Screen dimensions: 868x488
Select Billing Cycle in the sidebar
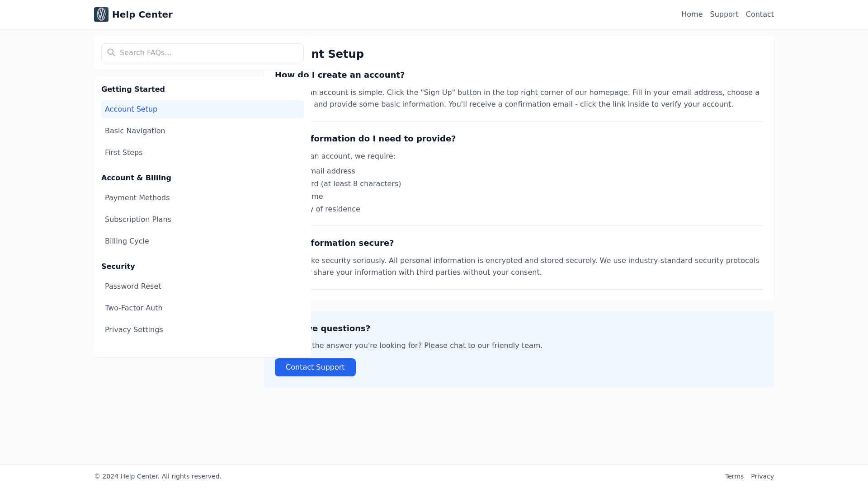[x=127, y=241]
